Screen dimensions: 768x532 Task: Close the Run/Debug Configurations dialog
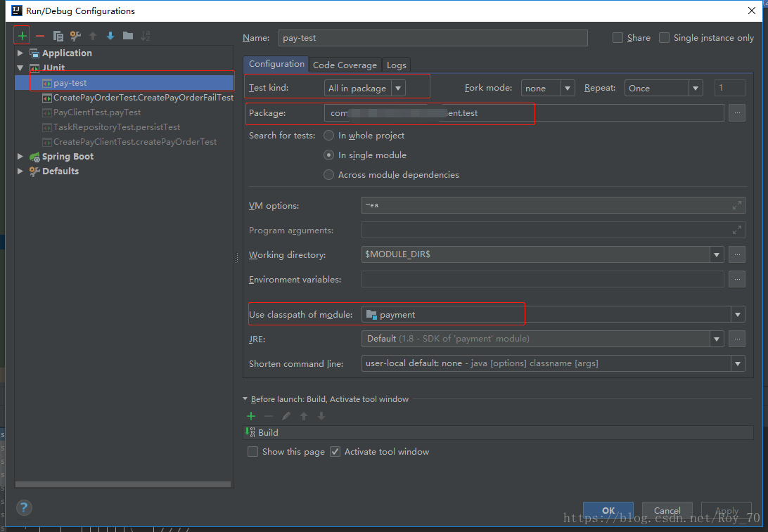click(752, 11)
